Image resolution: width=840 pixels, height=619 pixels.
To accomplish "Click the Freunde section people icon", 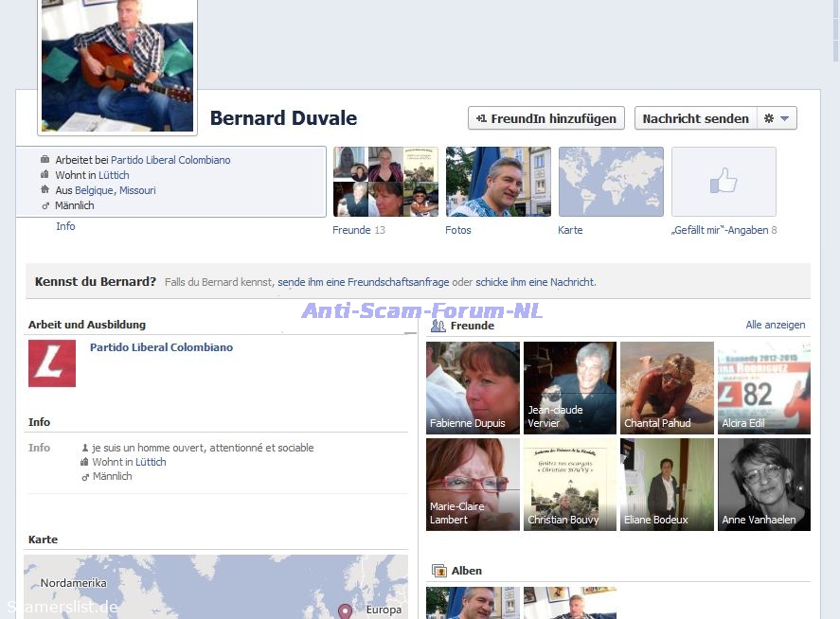I will click(438, 326).
